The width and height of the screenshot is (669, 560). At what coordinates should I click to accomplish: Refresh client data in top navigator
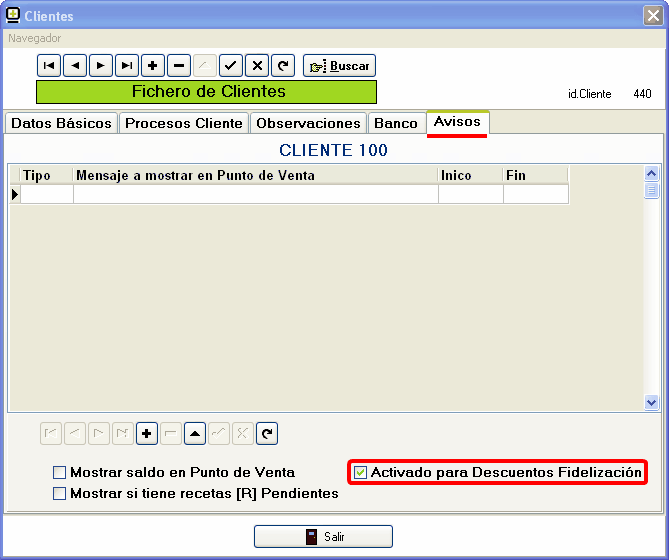283,66
